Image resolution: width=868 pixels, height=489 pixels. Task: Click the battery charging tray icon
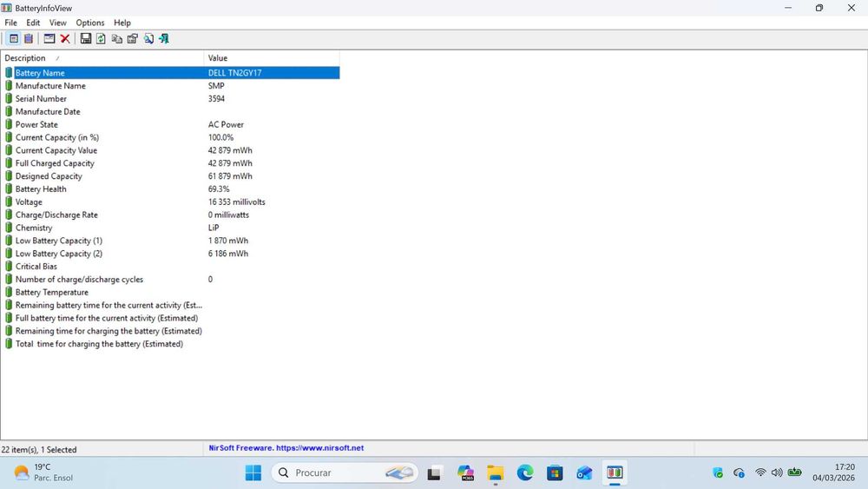[794, 472]
